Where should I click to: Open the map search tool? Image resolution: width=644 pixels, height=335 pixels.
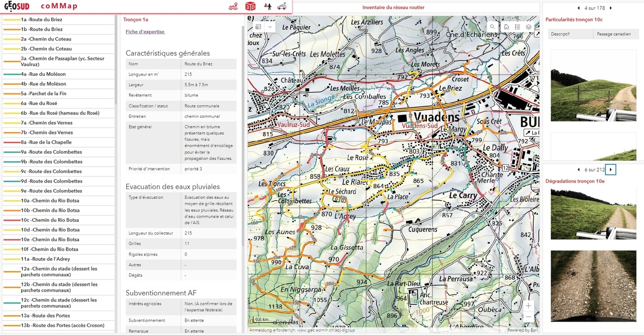coord(492,27)
